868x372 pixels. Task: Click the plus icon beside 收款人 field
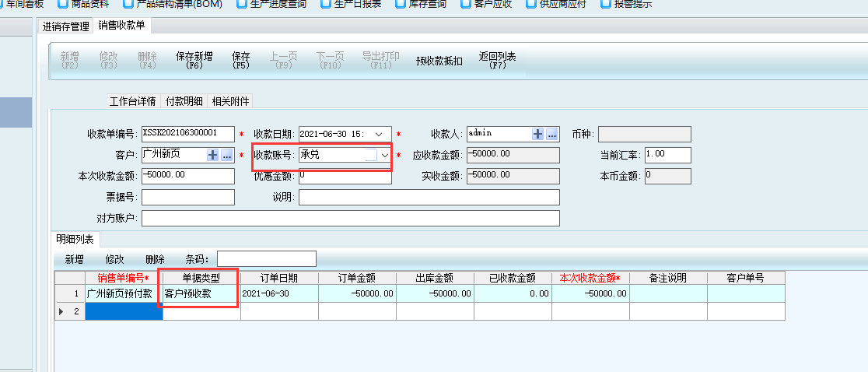point(537,135)
